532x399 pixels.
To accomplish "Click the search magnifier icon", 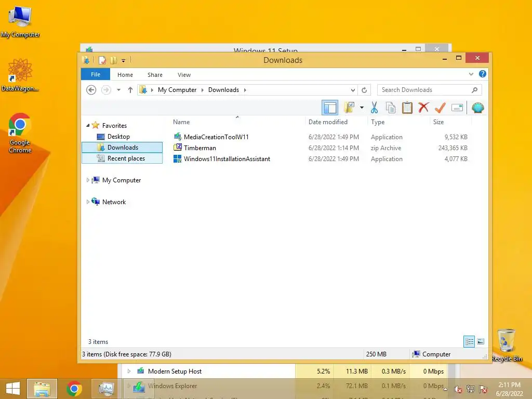I will (x=475, y=90).
